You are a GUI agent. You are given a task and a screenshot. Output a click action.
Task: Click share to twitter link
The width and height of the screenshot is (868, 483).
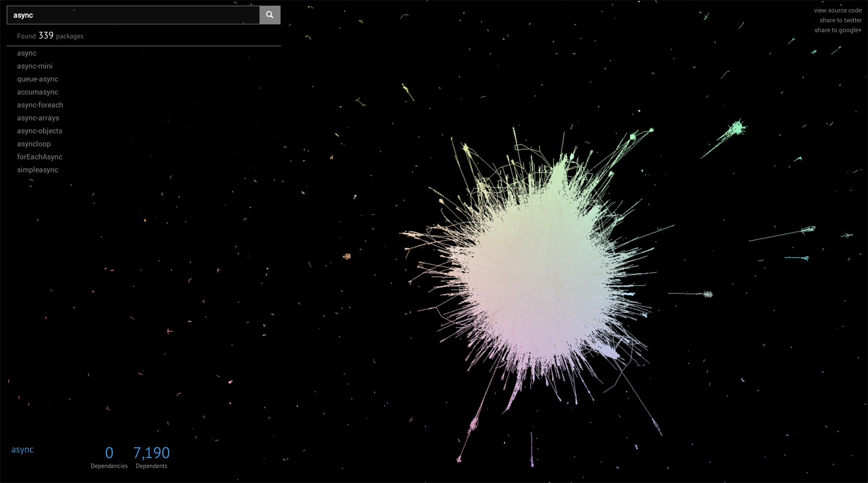(840, 20)
